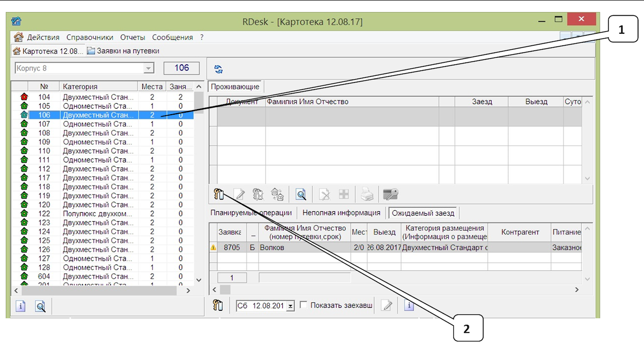
Task: Click the room search icon below room list
Action: 40,306
